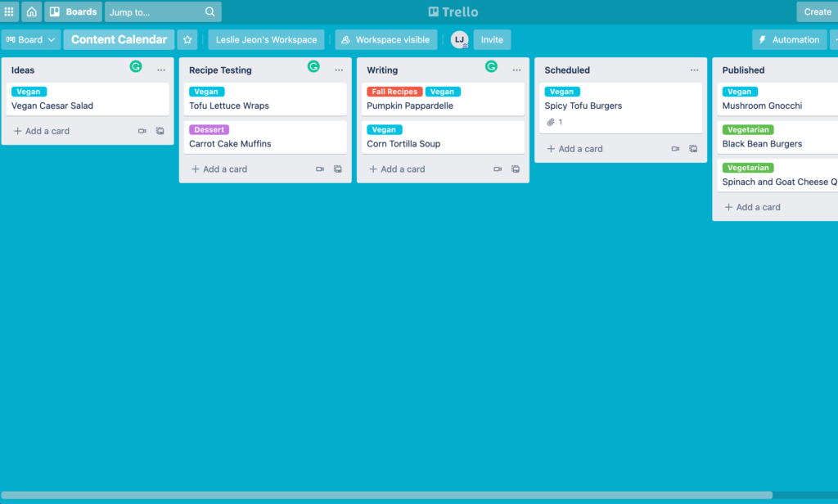Screen dimensions: 838x504
Task: Open the Boards menu button
Action: point(73,11)
